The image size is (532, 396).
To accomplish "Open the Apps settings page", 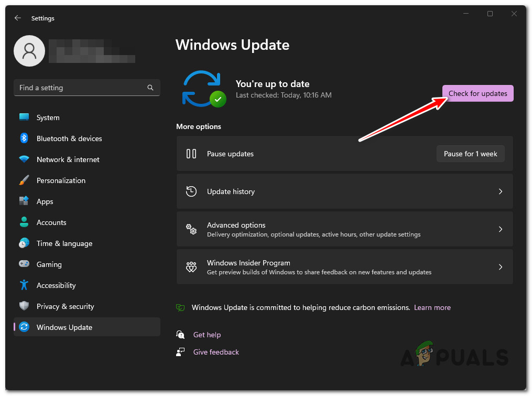I will tap(87, 201).
